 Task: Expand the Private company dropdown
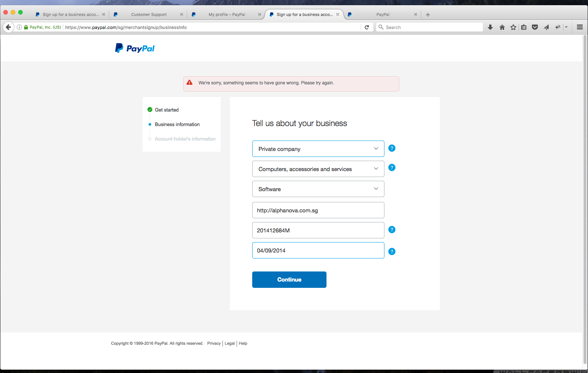coord(318,149)
